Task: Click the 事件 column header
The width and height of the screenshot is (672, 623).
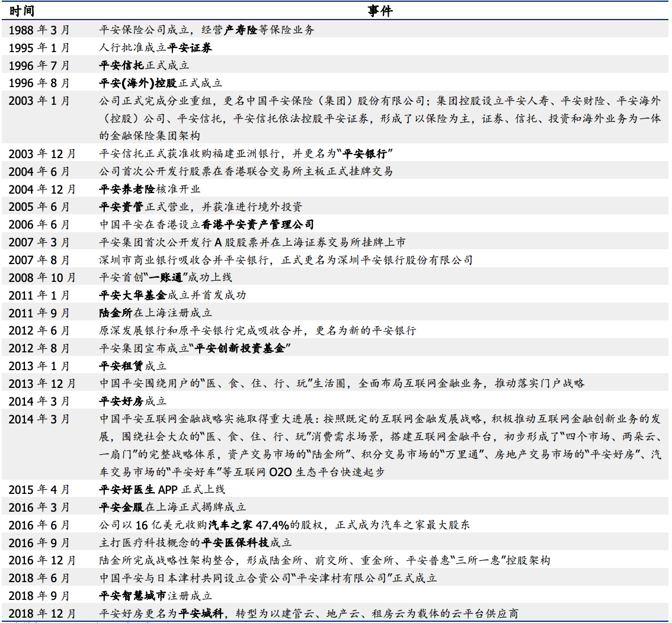Action: pyautogui.click(x=380, y=11)
